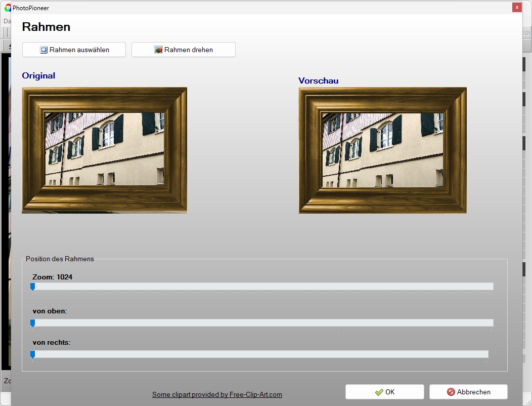
Task: Click the 'Rahmen' dialog title text
Action: point(46,27)
